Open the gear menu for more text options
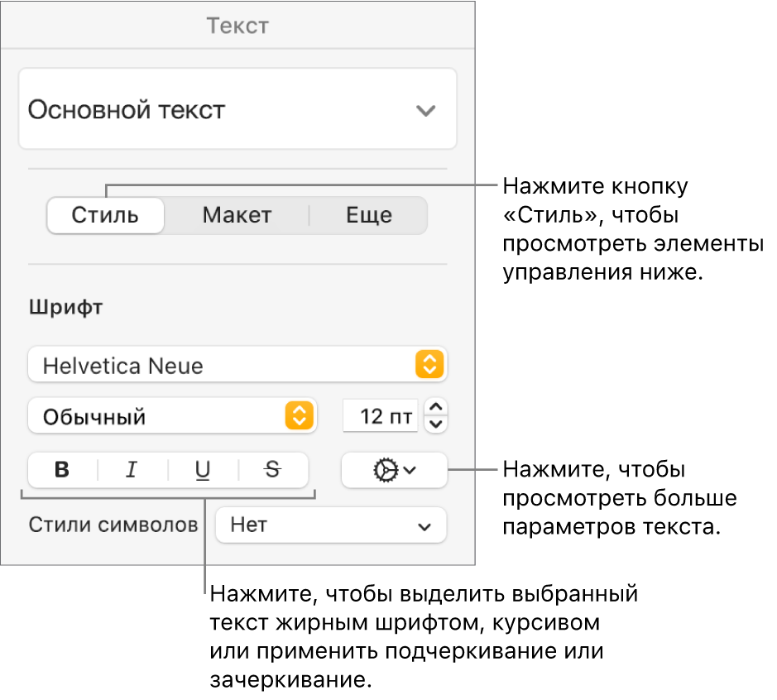Image resolution: width=777 pixels, height=700 pixels. tap(394, 470)
